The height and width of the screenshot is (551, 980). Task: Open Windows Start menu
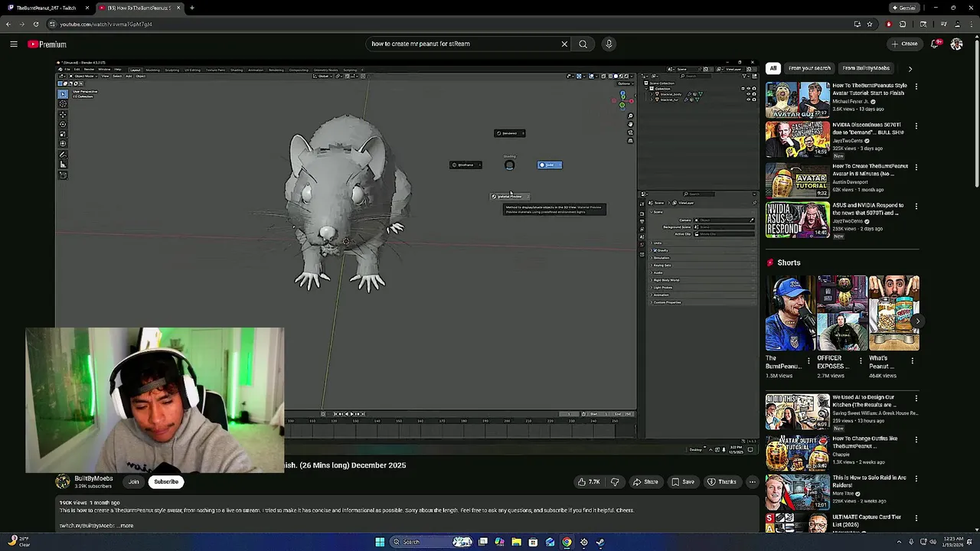click(380, 542)
